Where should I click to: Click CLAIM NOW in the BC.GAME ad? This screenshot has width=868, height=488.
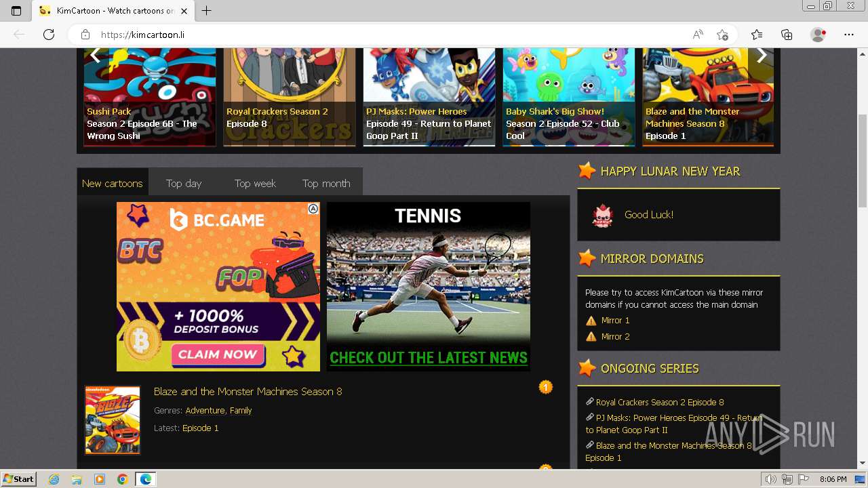coord(217,354)
